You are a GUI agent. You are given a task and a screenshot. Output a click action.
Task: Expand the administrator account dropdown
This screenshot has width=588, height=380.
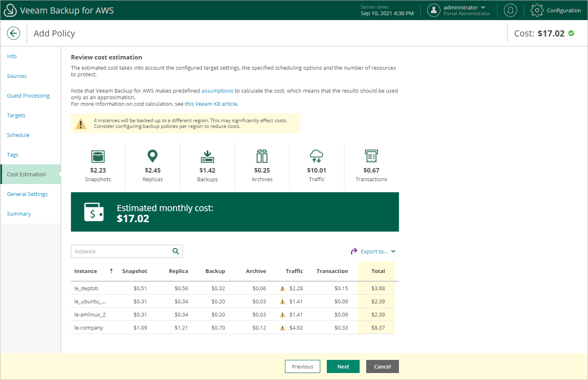coord(483,7)
